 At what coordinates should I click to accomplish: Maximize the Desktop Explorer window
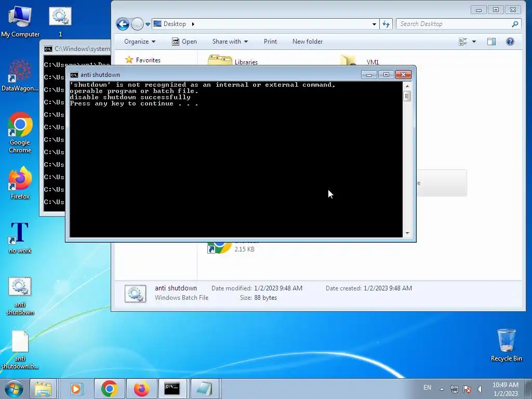click(496, 10)
